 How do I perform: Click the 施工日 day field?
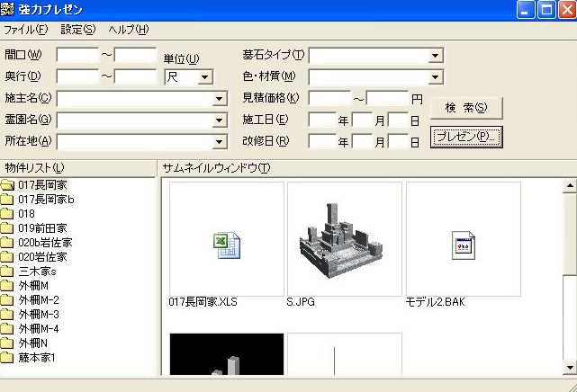point(399,120)
